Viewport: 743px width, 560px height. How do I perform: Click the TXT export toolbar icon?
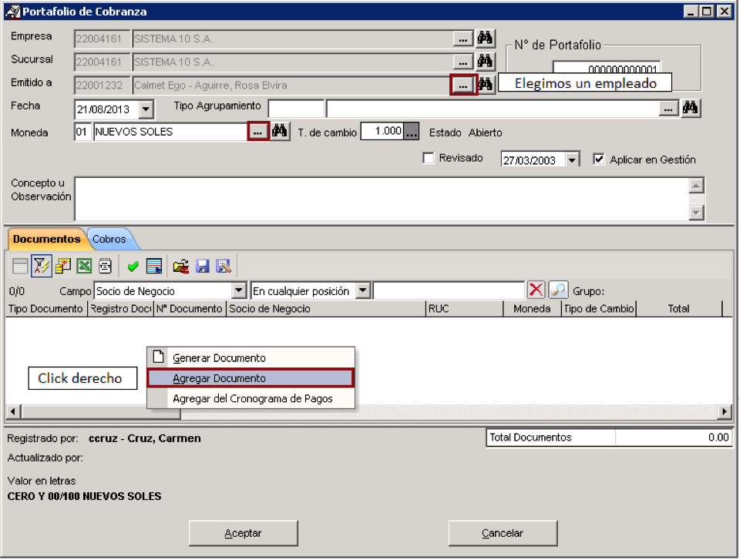(x=105, y=266)
